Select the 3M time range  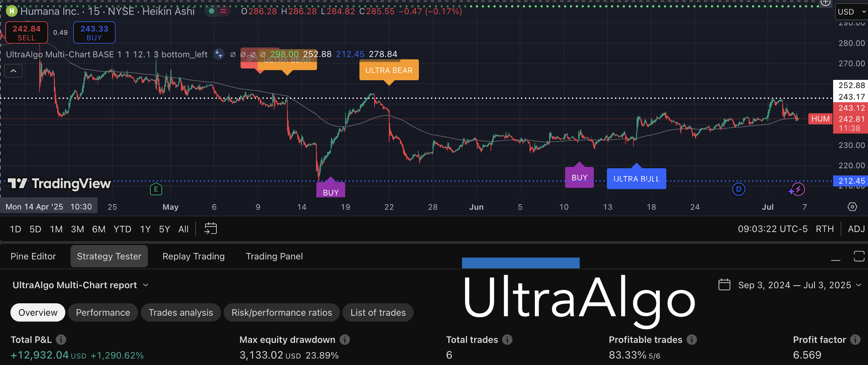pos(78,229)
